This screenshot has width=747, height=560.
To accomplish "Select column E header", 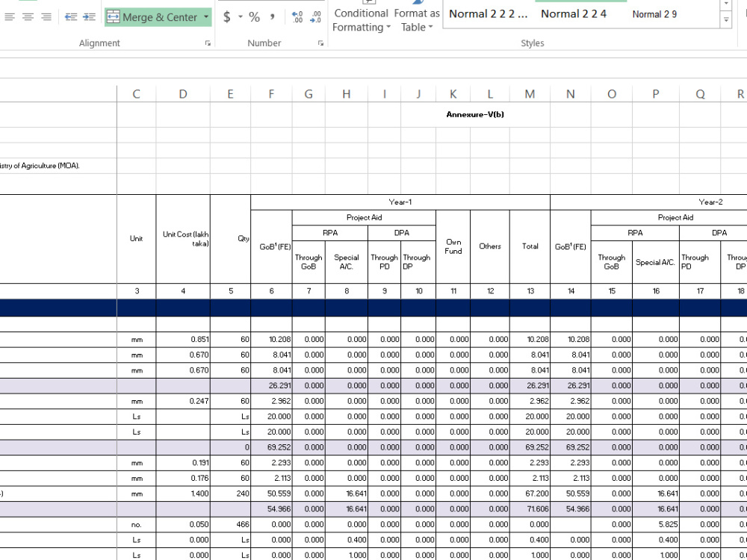I will point(230,94).
